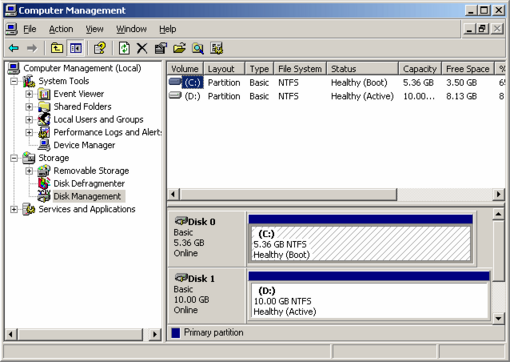Click the Forward arrow toolbar icon
The image size is (510, 362).
coord(32,49)
